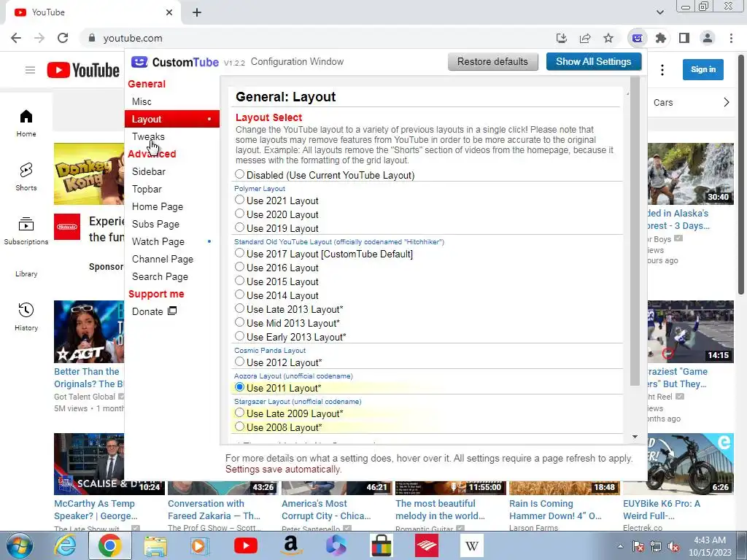Image resolution: width=747 pixels, height=560 pixels.
Task: Show next category chips with right chevron
Action: pos(726,102)
